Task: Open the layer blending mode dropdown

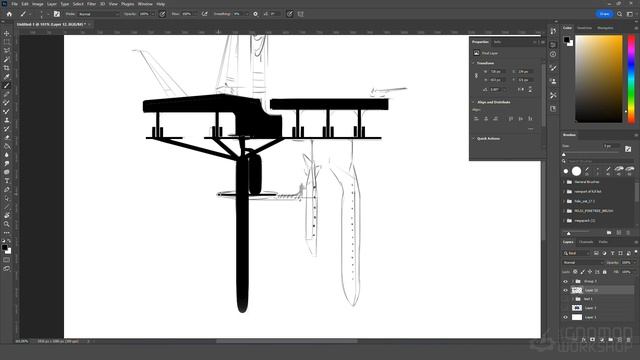Action: 582,263
